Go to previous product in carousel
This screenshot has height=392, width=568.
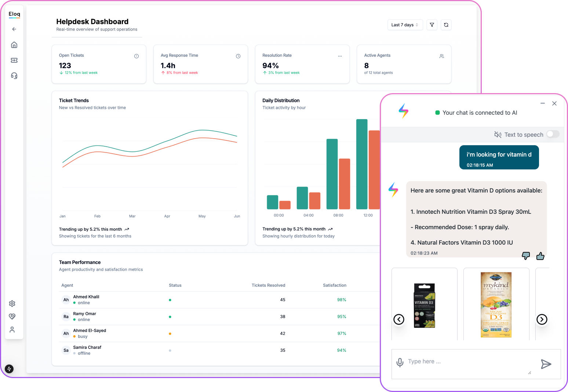pos(399,319)
